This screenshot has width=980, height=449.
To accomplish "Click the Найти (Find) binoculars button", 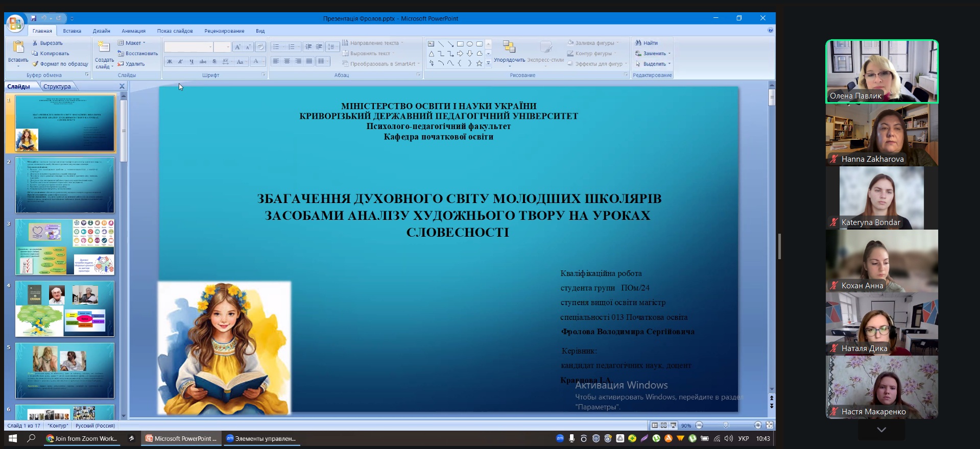I will 647,43.
